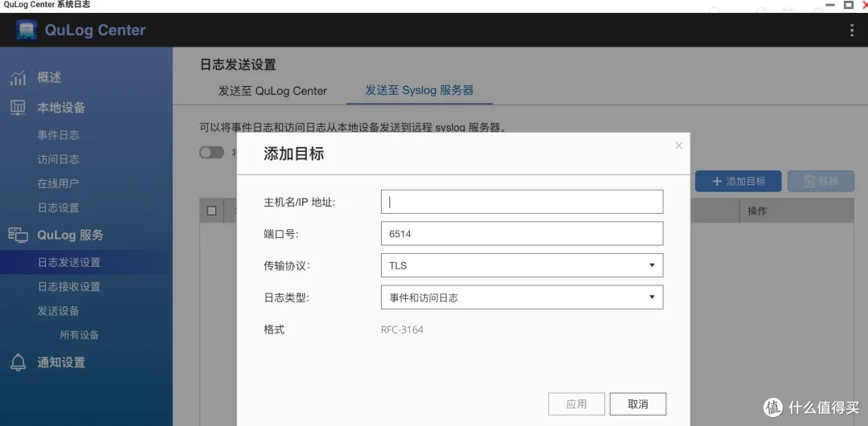Click the 端口号 field showing 6514
868x426 pixels.
pos(522,234)
